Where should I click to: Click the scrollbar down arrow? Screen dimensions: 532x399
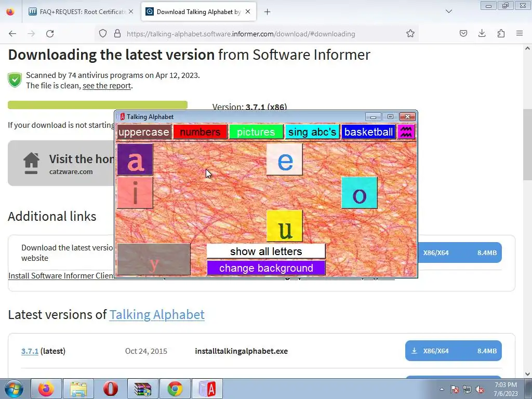(x=528, y=374)
